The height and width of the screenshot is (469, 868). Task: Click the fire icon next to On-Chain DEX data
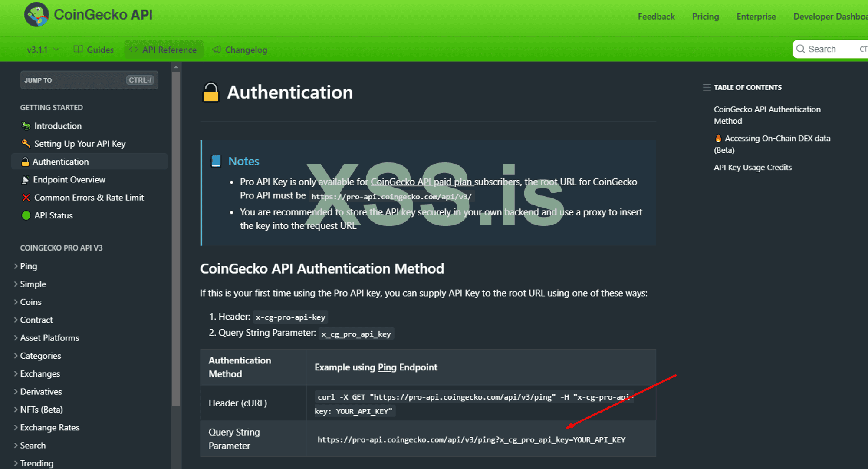[x=718, y=139]
